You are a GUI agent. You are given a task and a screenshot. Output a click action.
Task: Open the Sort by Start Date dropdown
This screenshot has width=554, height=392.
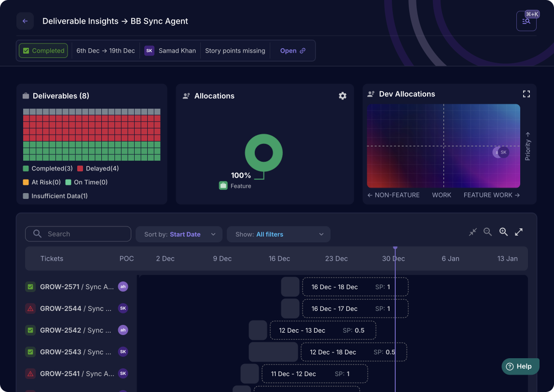[179, 234]
